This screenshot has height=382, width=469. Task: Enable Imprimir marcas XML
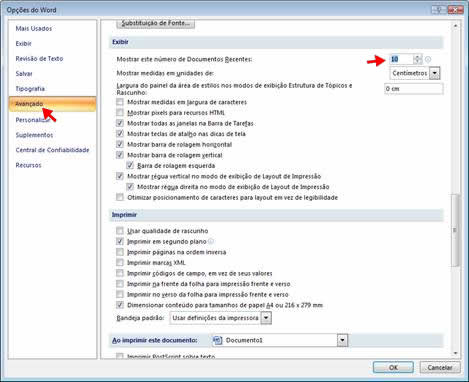click(x=120, y=263)
